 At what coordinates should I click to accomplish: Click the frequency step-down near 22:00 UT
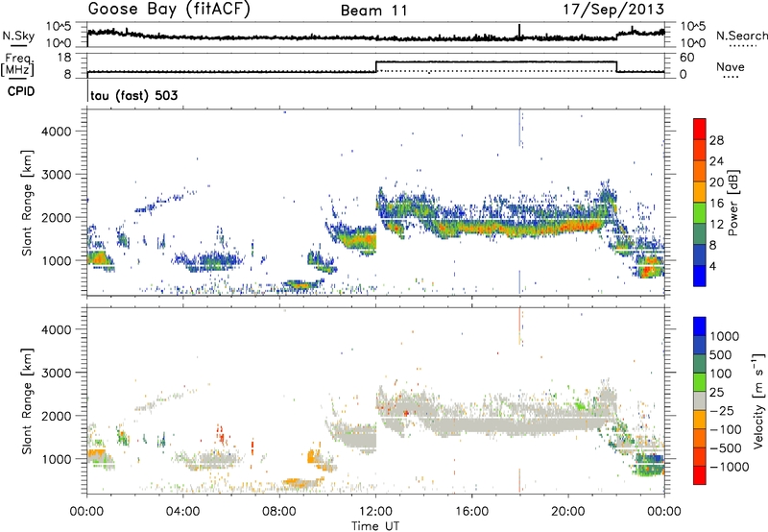(x=616, y=66)
